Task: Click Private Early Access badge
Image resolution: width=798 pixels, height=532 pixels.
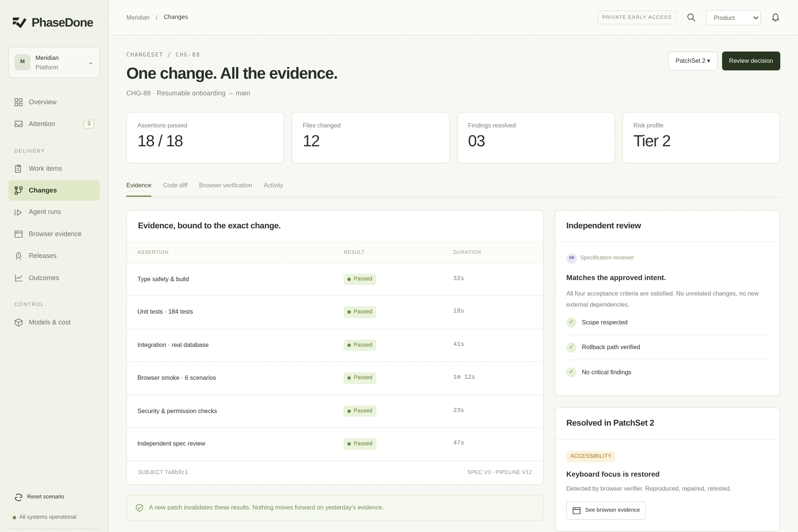Action: pos(637,17)
